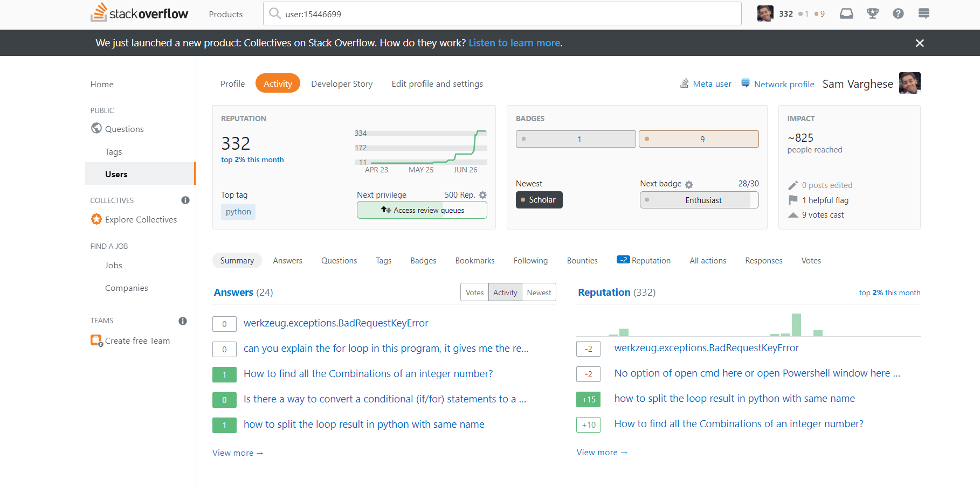Click the flag icon for helpful flag

coord(793,200)
